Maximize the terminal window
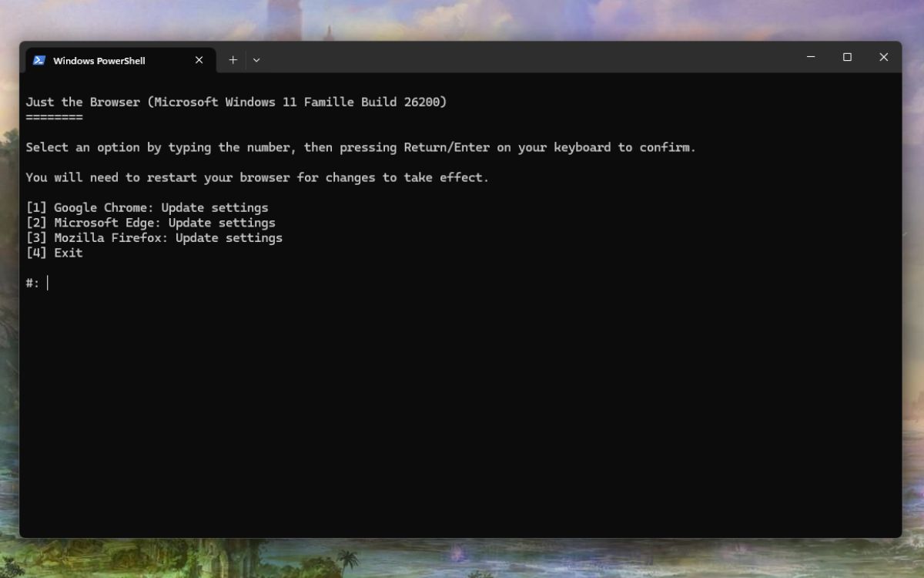 click(847, 57)
